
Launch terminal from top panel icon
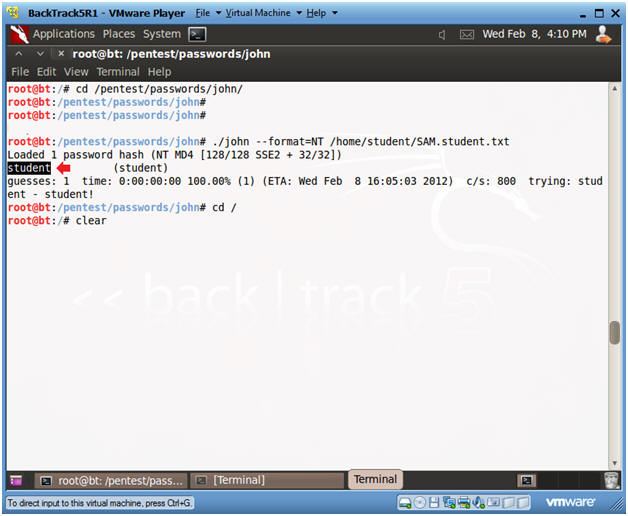pyautogui.click(x=197, y=34)
